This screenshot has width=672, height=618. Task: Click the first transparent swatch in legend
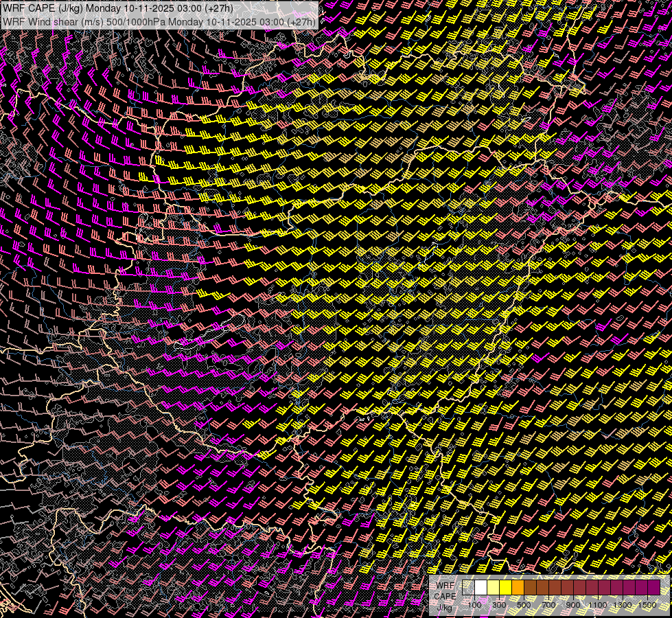(x=469, y=587)
